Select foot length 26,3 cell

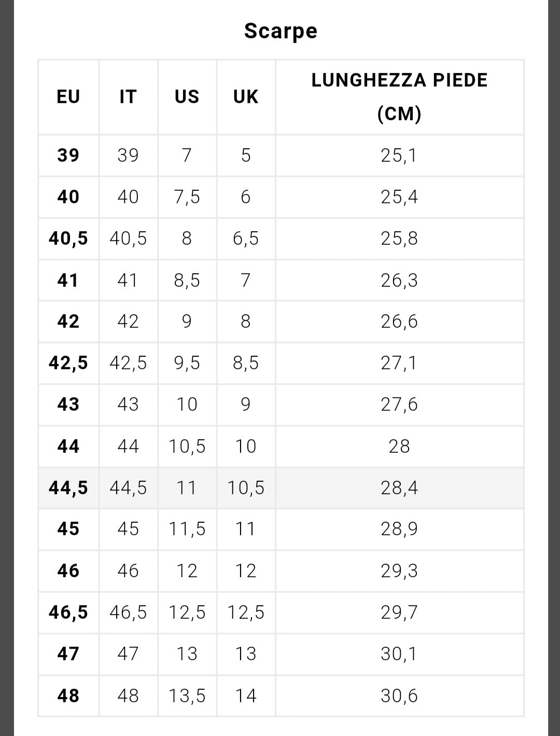(x=399, y=280)
